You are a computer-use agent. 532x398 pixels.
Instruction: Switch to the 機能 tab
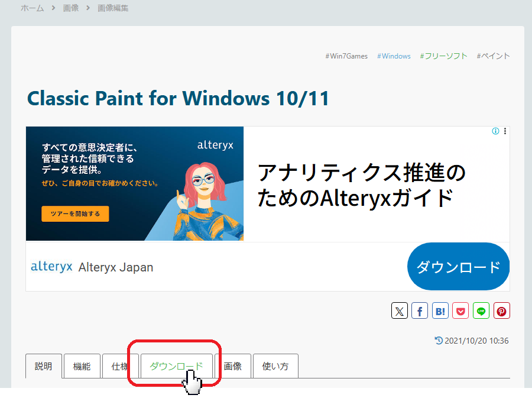click(x=82, y=366)
